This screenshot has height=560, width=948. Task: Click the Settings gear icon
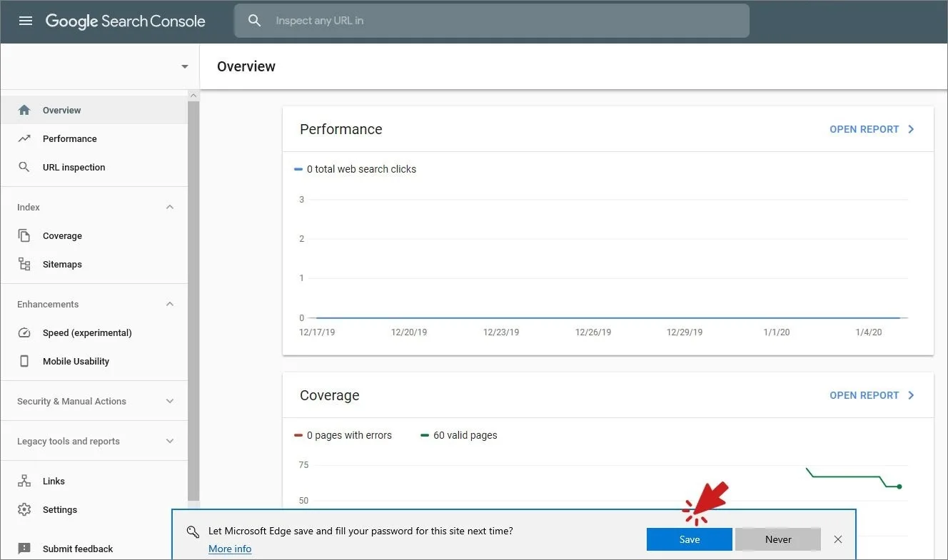pos(24,509)
